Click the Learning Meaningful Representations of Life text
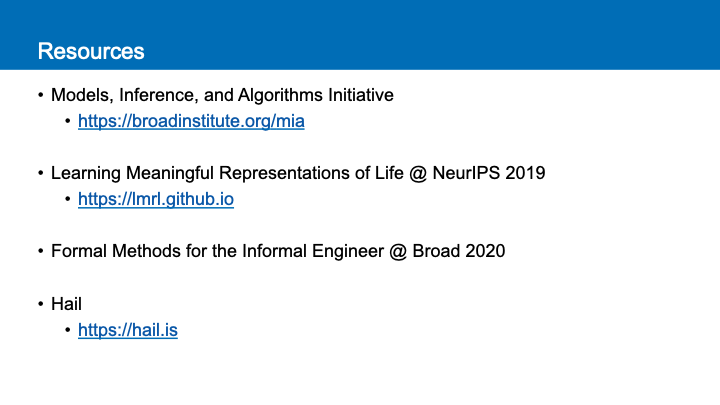 pos(227,173)
